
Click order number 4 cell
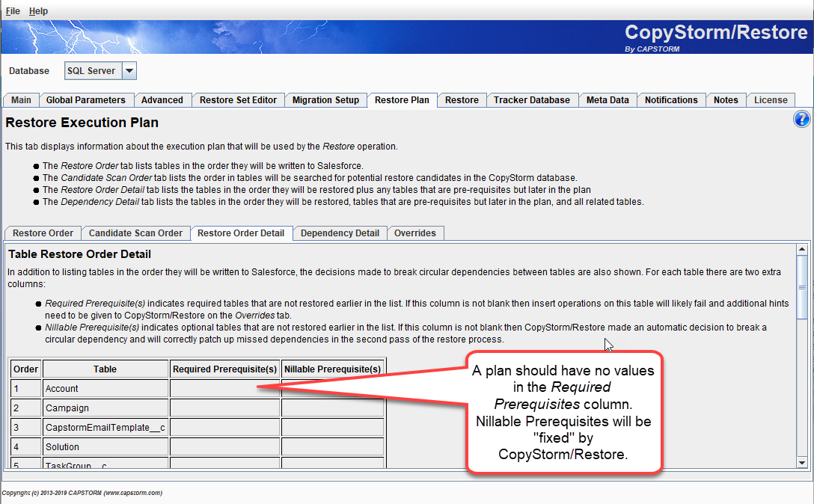pyautogui.click(x=26, y=447)
